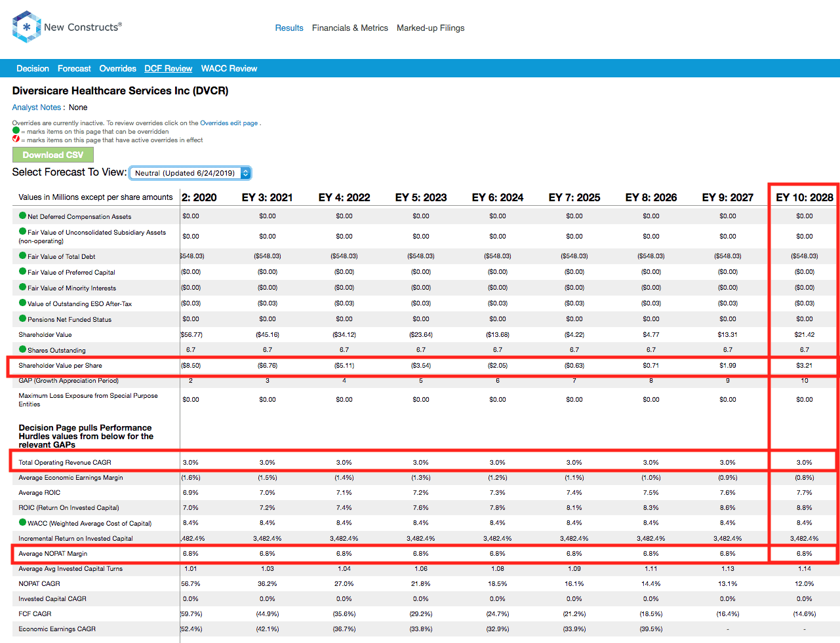Click the 12.0% NOPAT CAGR cell

[x=805, y=583]
